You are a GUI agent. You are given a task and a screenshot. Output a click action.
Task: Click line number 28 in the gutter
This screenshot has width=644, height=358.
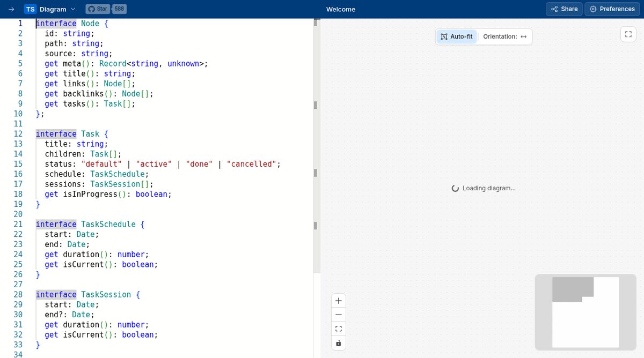tap(18, 294)
